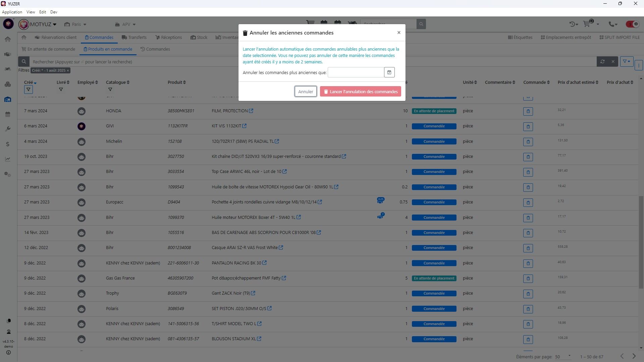Image resolution: width=644 pixels, height=362 pixels.
Task: Click Lancer l'annulation des commandes button
Action: pos(360,92)
